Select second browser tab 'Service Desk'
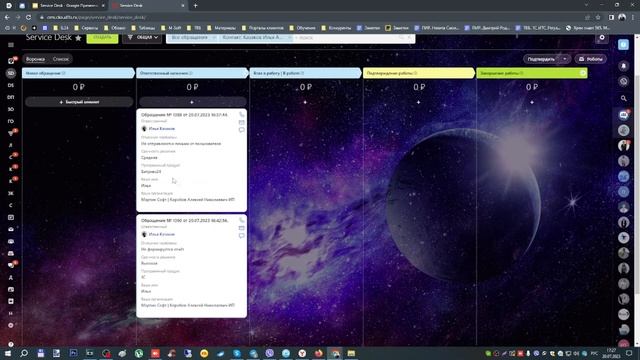The image size is (640, 360). [148, 6]
